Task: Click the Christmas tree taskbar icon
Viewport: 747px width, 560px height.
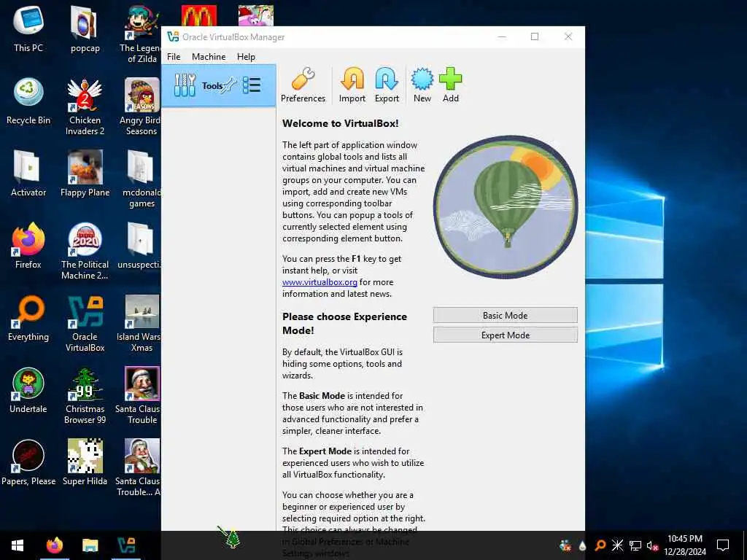Action: [233, 539]
